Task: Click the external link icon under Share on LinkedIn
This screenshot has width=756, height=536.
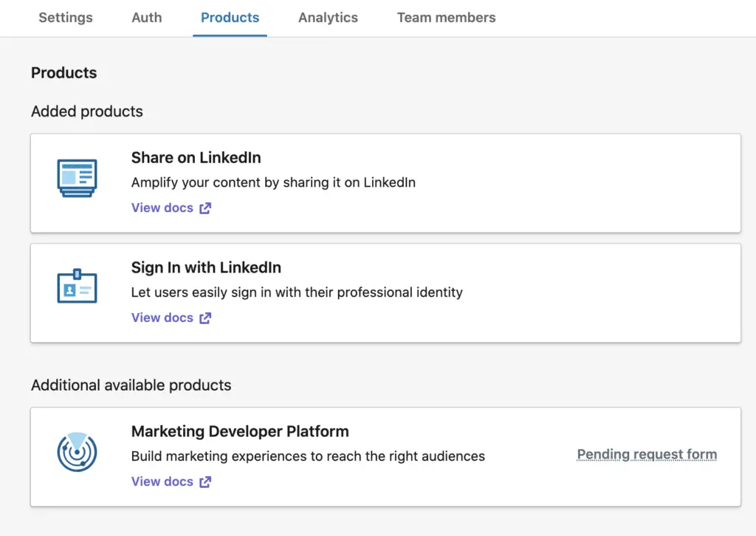Action: [205, 208]
